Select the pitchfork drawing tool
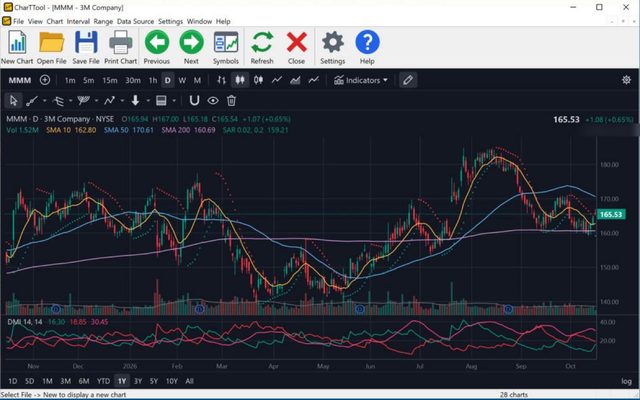Viewport: 640px width, 400px height. (58, 101)
